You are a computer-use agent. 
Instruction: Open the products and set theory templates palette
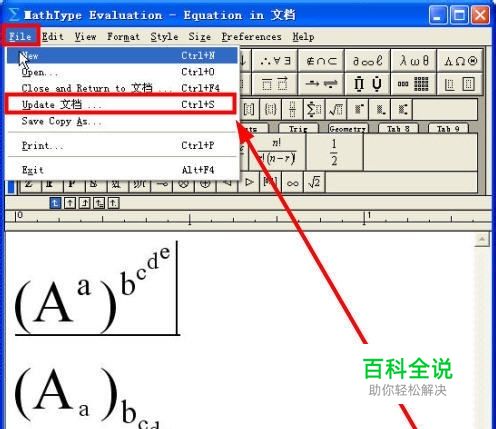(367, 84)
